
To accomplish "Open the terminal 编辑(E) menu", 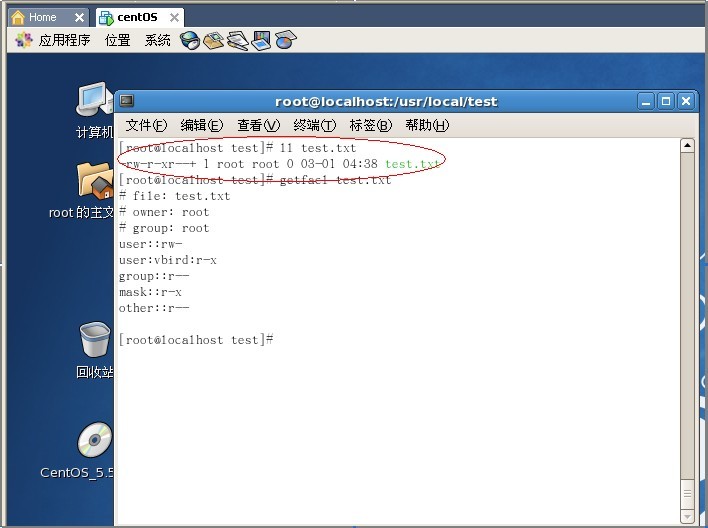I will pyautogui.click(x=202, y=125).
